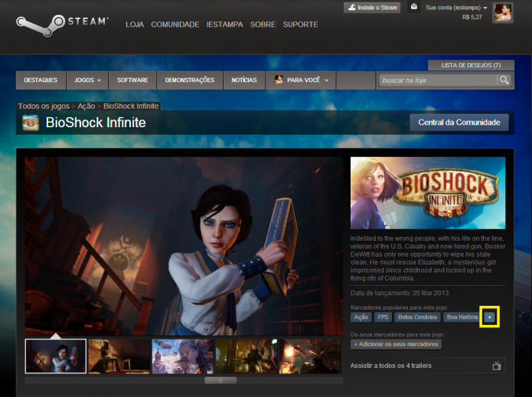Click Central da Comunidade button
The image size is (532, 397).
(x=459, y=123)
